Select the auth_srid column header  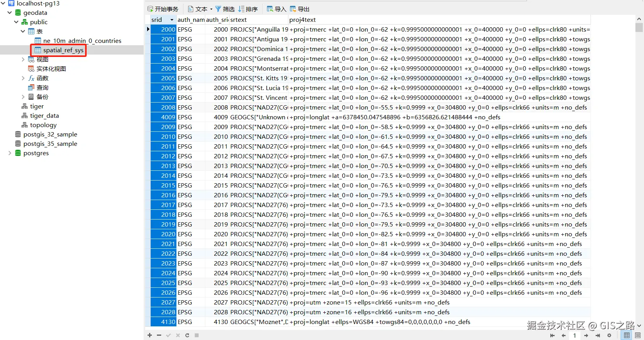tap(217, 20)
